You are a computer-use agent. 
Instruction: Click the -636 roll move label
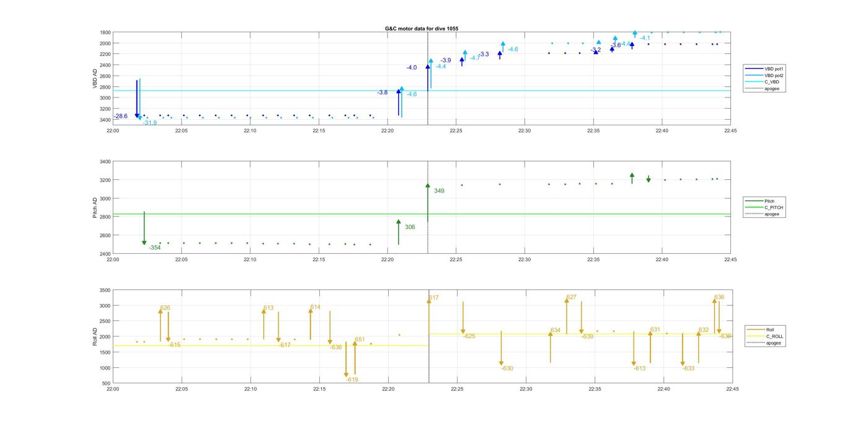click(336, 347)
